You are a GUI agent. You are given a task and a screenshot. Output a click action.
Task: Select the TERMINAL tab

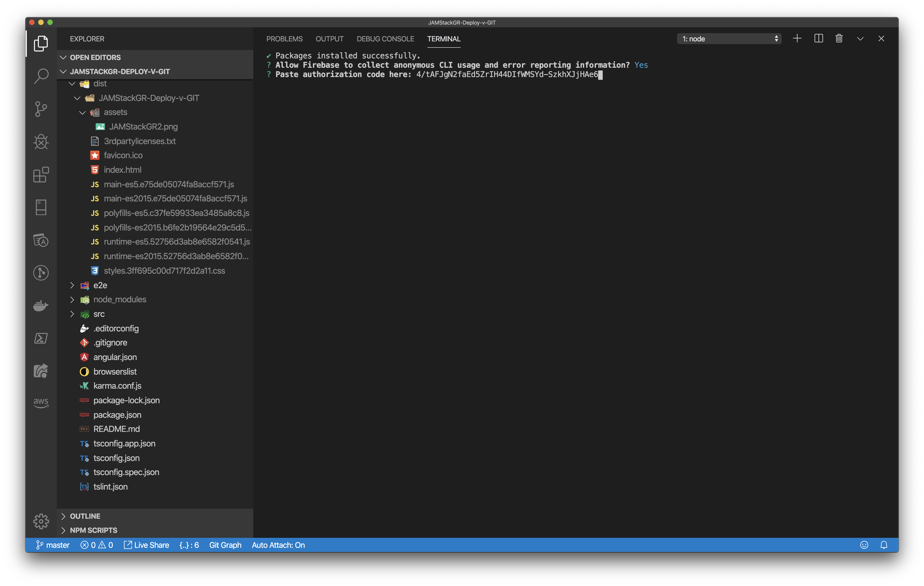click(x=444, y=39)
